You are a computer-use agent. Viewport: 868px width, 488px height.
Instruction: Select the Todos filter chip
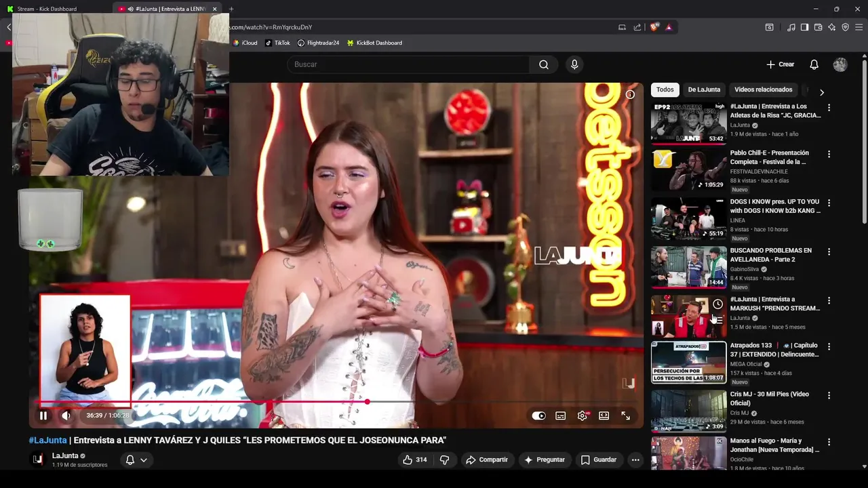(x=665, y=89)
